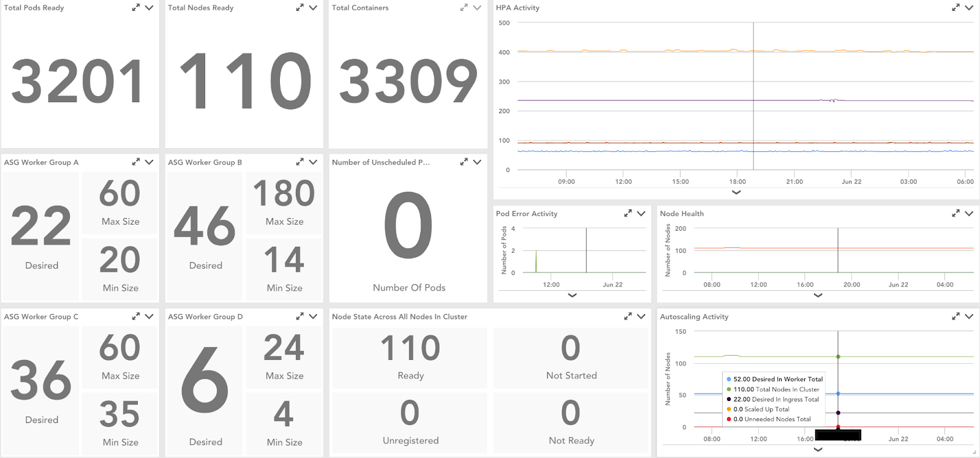Click the Not Ready node count tile
The height and width of the screenshot is (458, 980).
pyautogui.click(x=571, y=422)
